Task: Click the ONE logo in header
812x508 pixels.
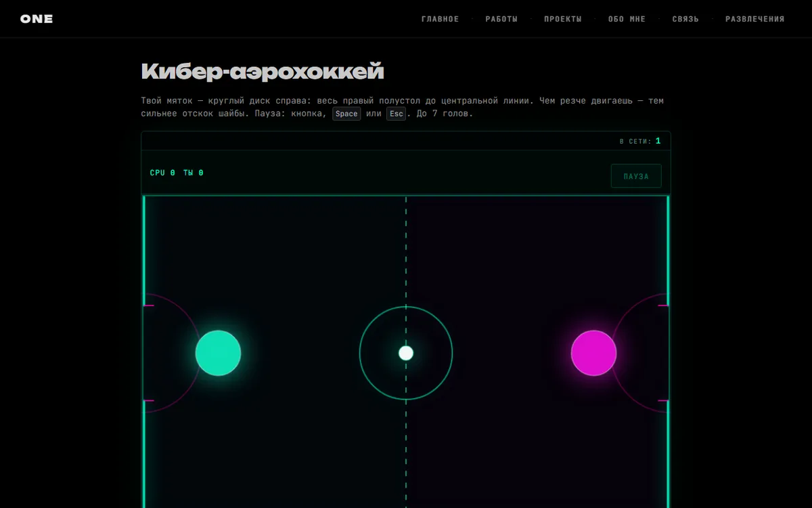Action: click(37, 19)
